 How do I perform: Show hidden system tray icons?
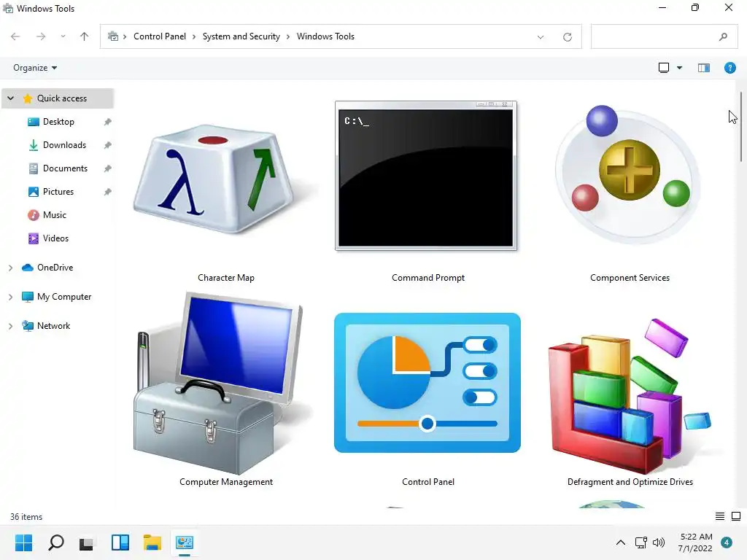coord(621,542)
